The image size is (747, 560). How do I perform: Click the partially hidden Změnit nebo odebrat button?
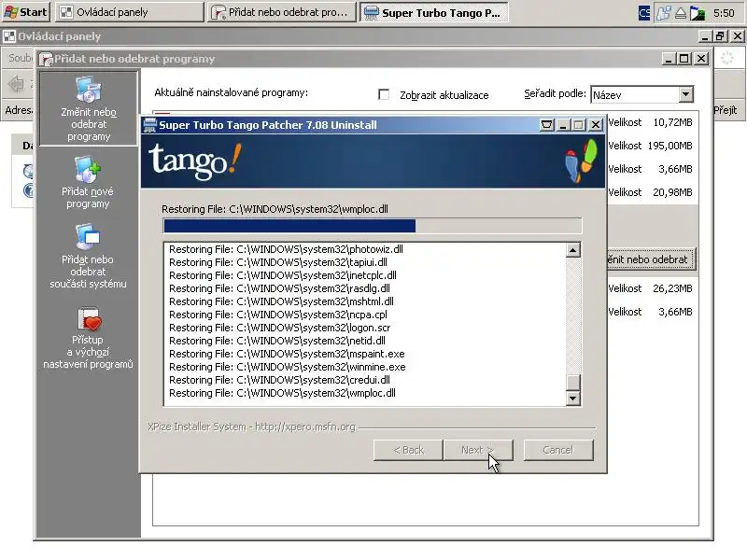coord(651,259)
